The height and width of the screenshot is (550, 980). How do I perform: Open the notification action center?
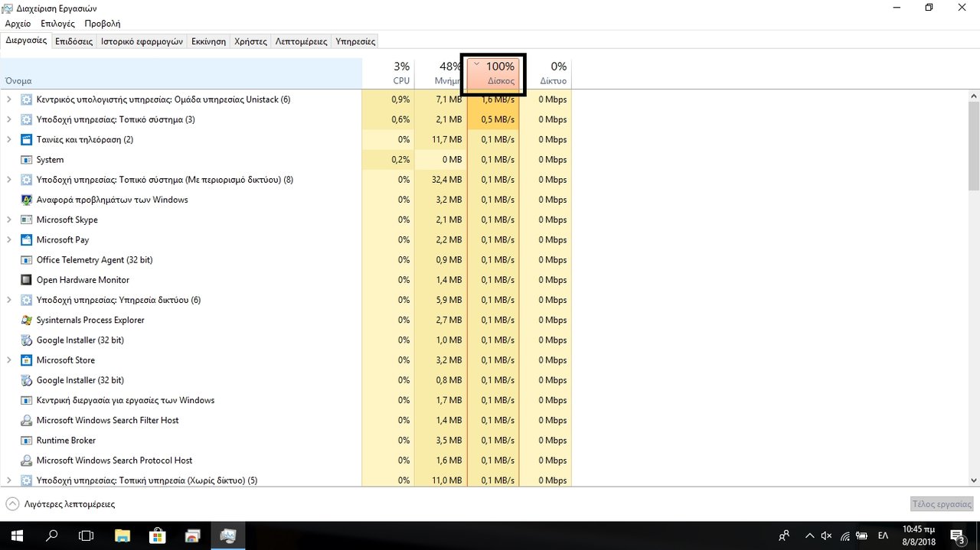(958, 535)
